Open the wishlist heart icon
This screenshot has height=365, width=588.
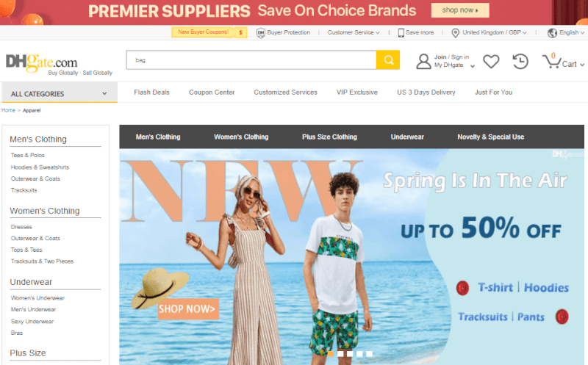(491, 62)
